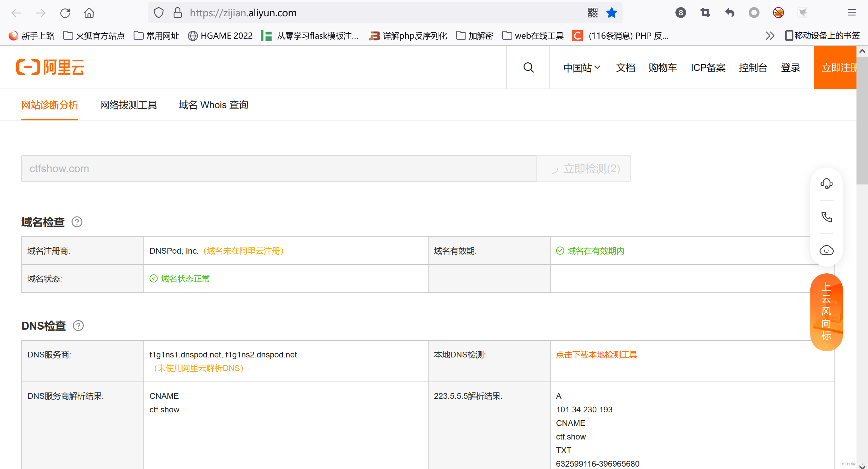This screenshot has width=868, height=469.
Task: Open (116条消息) PHP bookmark
Action: (x=620, y=36)
